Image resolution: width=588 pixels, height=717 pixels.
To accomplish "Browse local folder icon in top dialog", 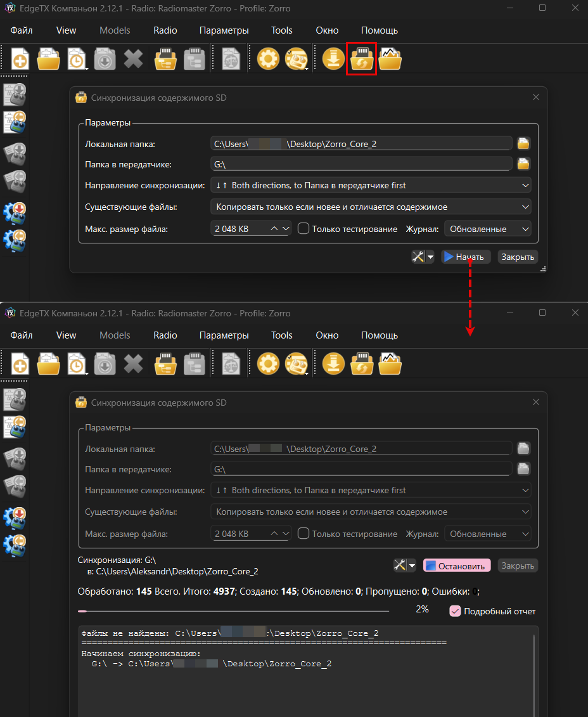I will tap(523, 143).
